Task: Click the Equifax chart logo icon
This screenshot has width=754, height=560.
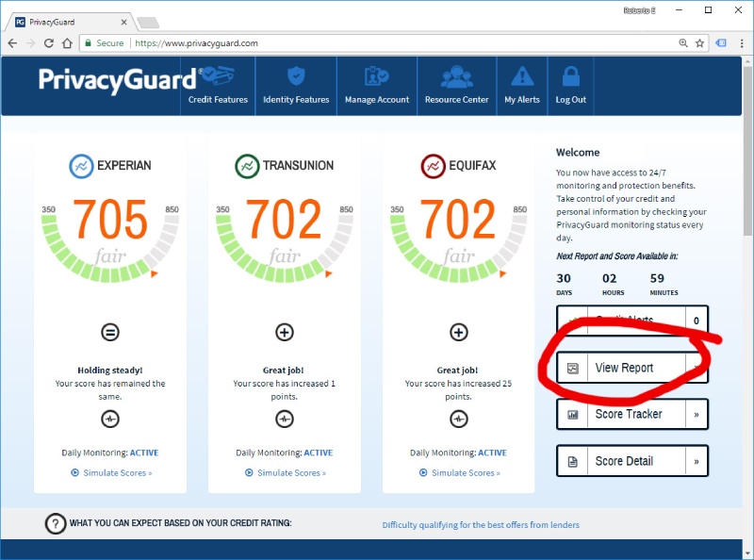Action: pyautogui.click(x=434, y=166)
